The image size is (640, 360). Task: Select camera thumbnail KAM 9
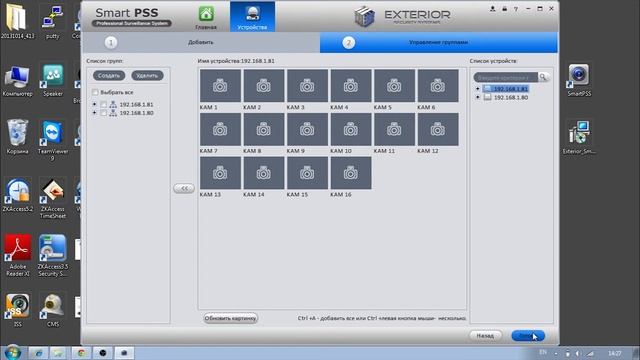click(307, 129)
